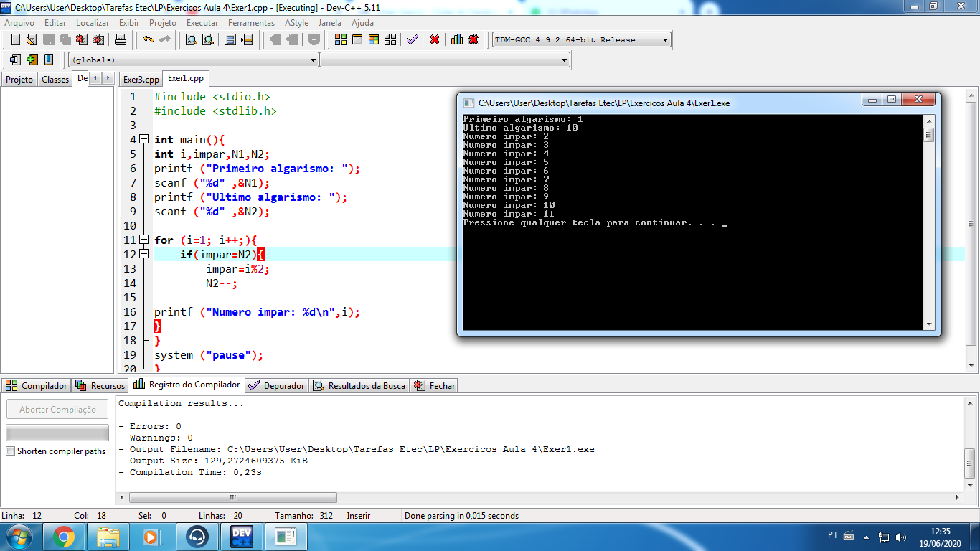
Task: Open Windows Explorer from the taskbar
Action: (x=108, y=536)
